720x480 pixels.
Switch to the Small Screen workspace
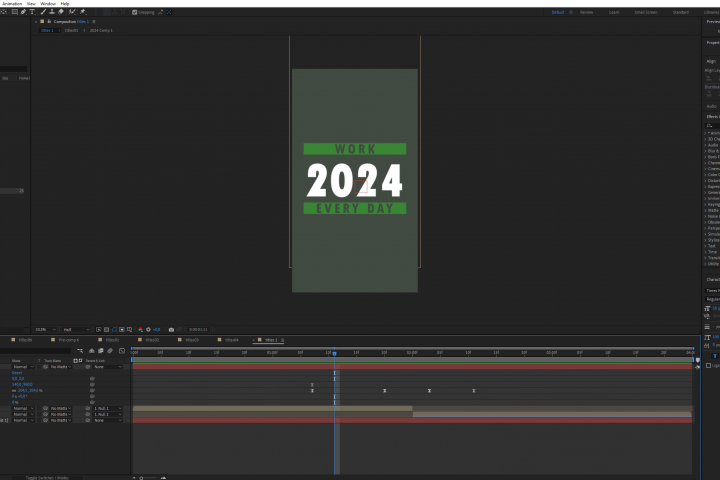646,12
